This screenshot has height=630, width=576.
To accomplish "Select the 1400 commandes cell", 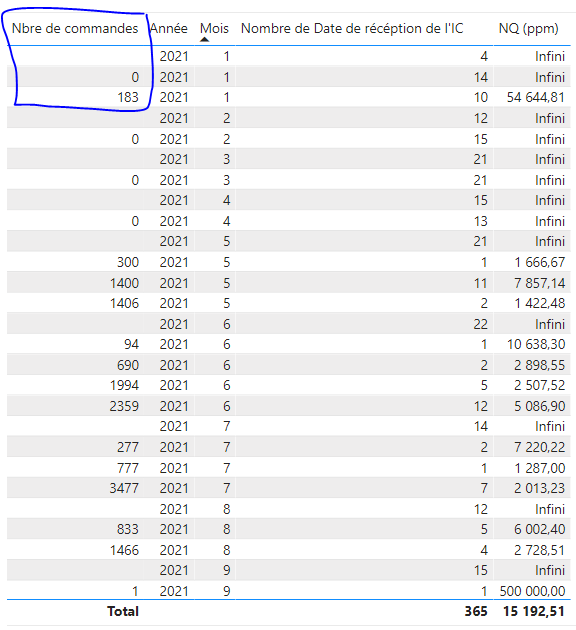I will pos(124,283).
